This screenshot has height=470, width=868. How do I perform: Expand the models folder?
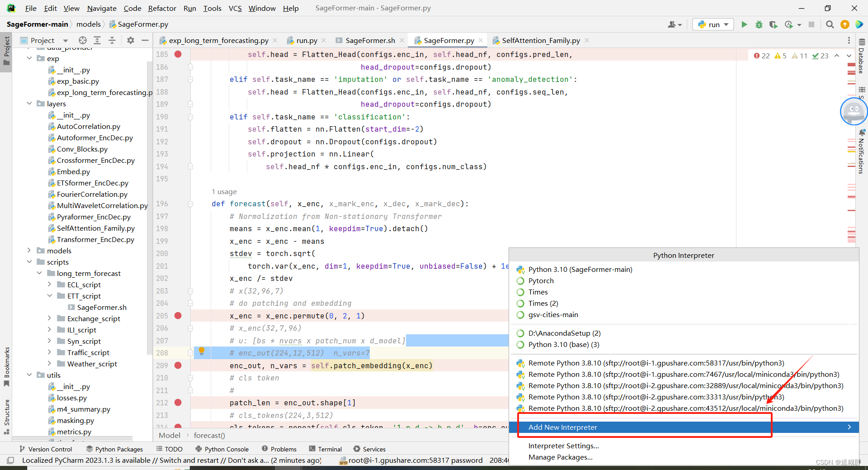pos(29,251)
